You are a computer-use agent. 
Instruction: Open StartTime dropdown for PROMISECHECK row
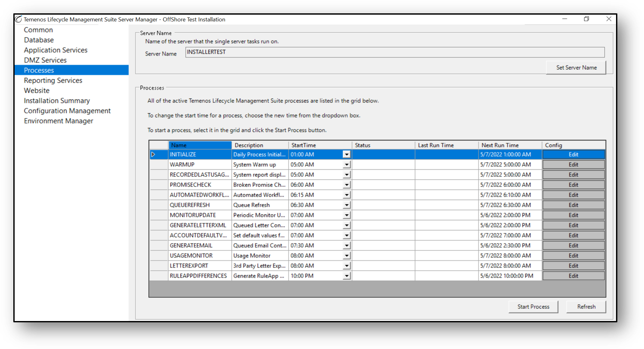tap(346, 185)
